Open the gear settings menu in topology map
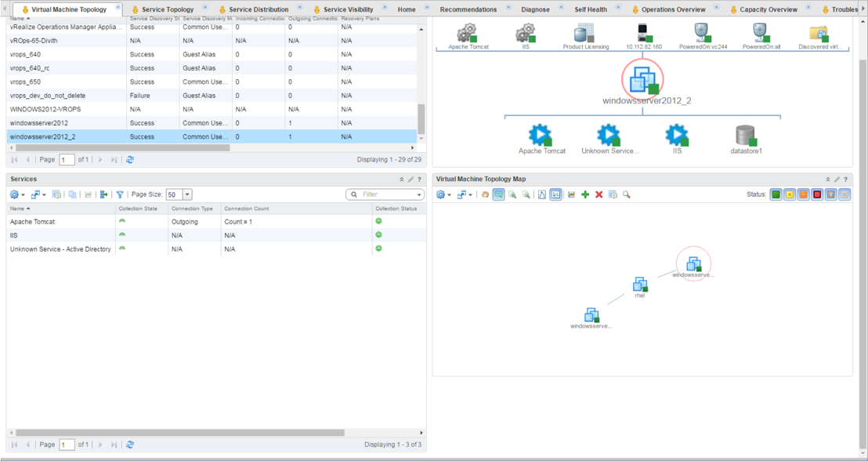868x461 pixels. (440, 194)
